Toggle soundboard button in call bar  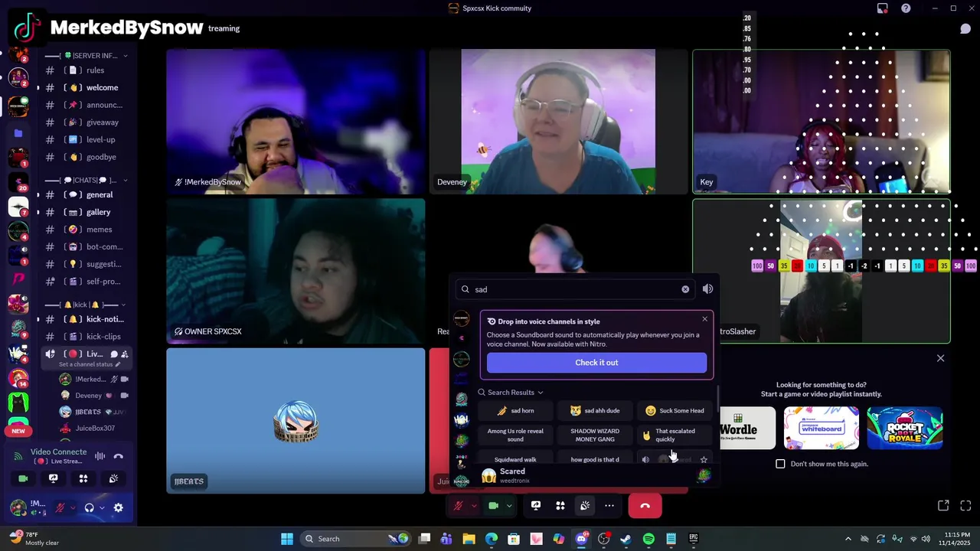[x=585, y=506]
